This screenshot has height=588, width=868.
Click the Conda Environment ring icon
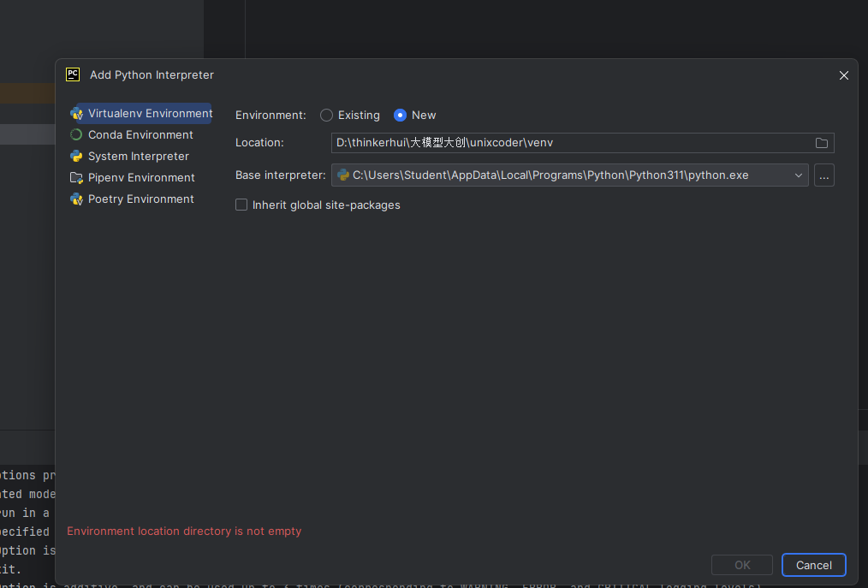click(x=76, y=134)
